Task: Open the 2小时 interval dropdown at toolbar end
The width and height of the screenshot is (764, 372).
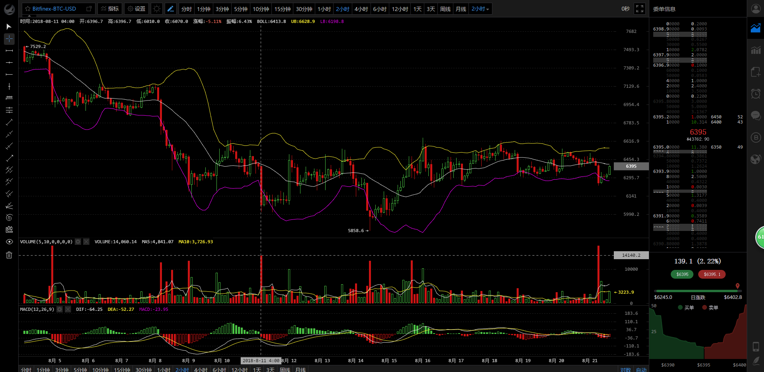Action: pos(480,9)
